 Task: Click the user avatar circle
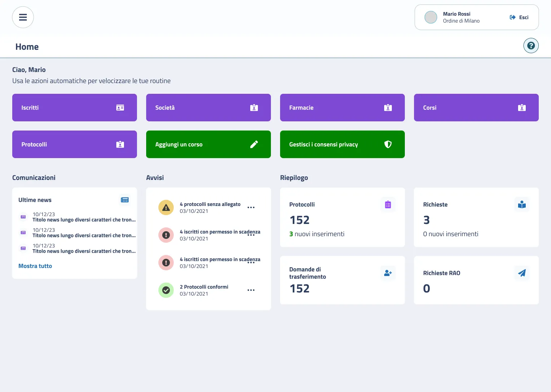[431, 17]
